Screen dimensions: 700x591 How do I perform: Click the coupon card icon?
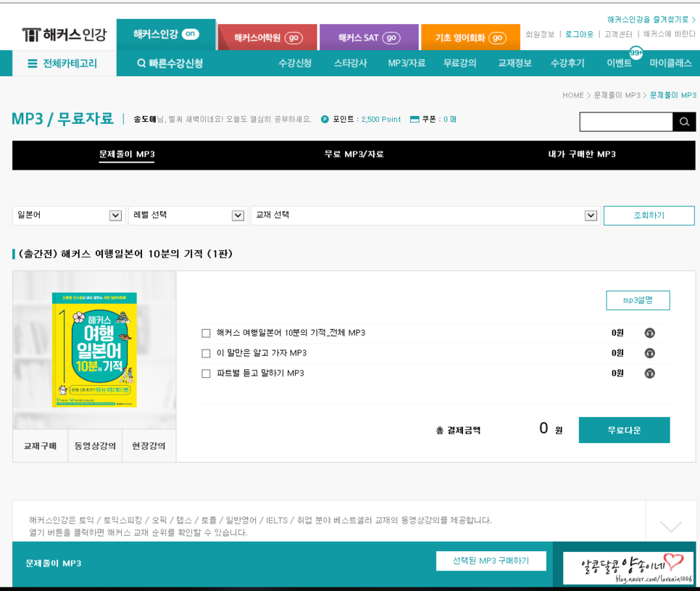(x=414, y=119)
